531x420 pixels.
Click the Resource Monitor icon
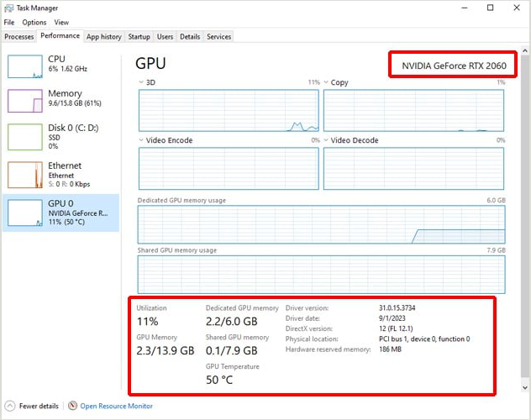(73, 406)
